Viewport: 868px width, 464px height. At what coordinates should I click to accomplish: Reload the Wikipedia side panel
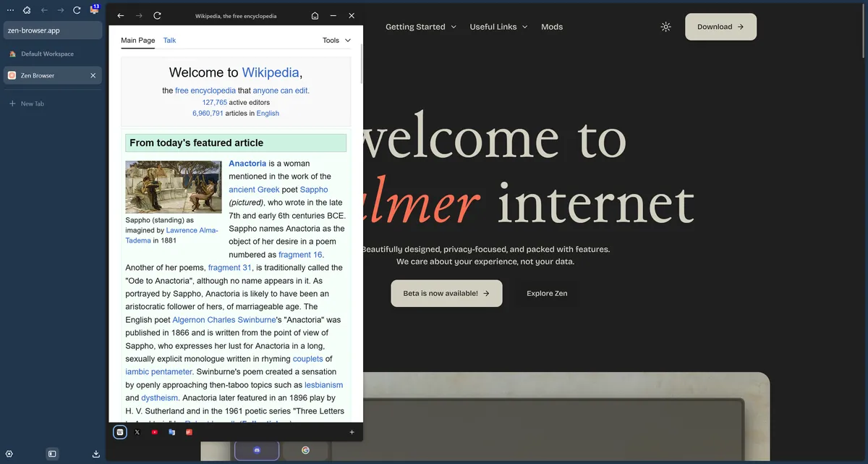click(x=157, y=16)
